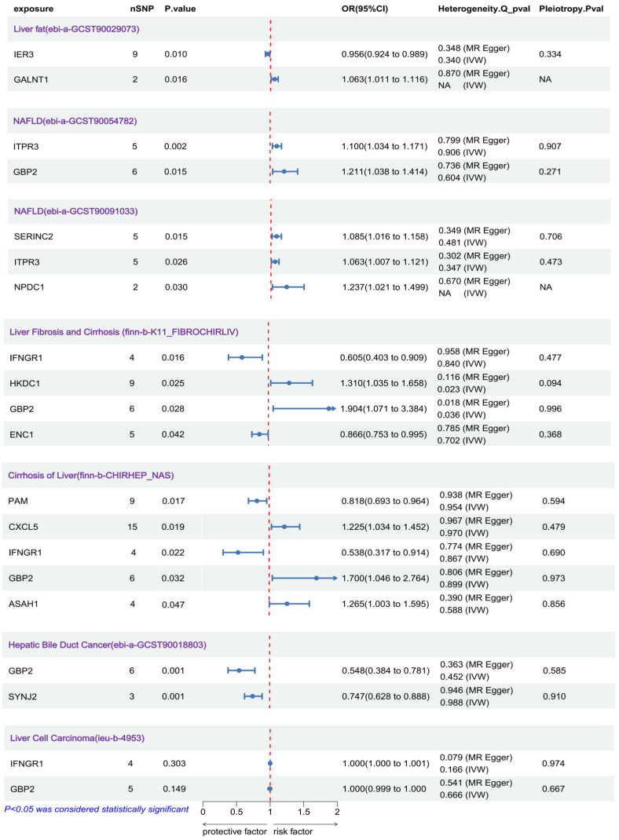Select the HKDC1 exposure row label
Screen dimensions: 619x840
[24, 383]
